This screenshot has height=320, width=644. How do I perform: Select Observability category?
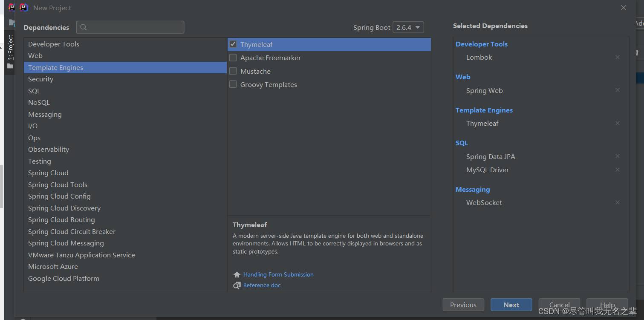(125, 149)
